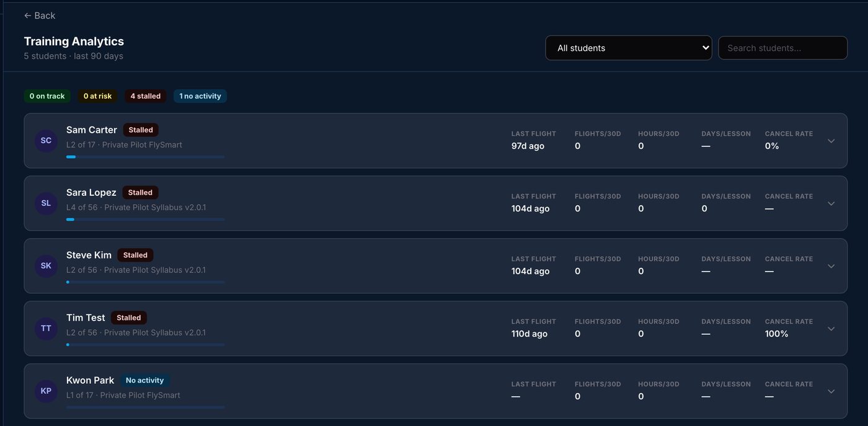The image size is (868, 426).
Task: Click the TT avatar for Tim Test
Action: tap(46, 329)
